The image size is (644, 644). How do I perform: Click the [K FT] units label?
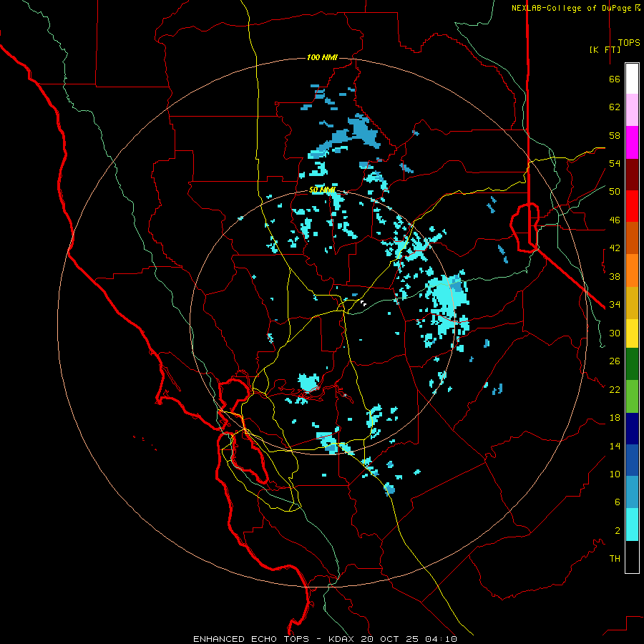click(x=605, y=49)
